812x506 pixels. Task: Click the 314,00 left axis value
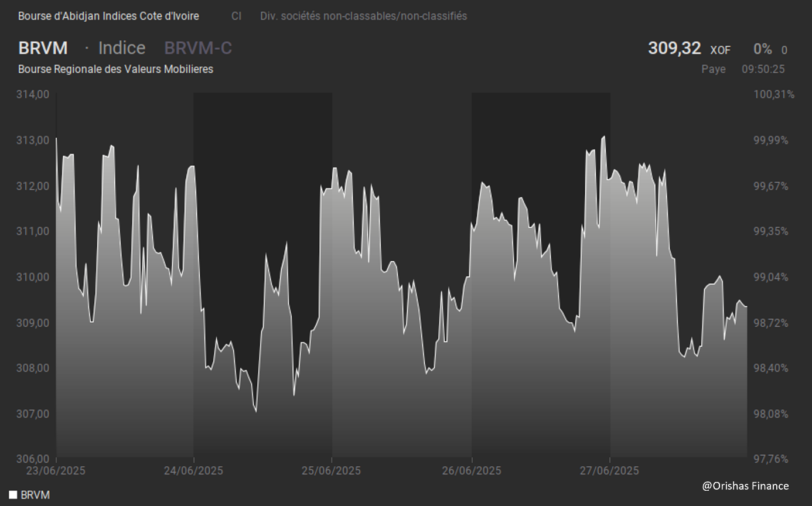(33, 95)
